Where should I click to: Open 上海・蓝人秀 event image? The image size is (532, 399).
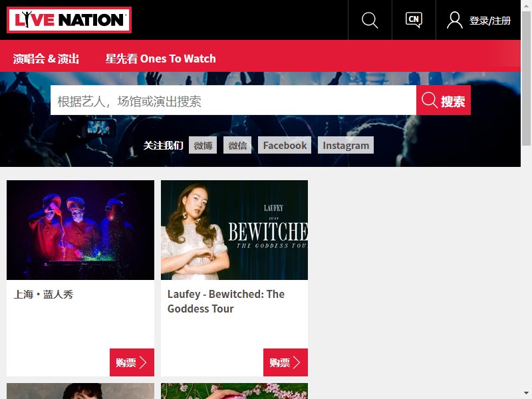point(80,230)
